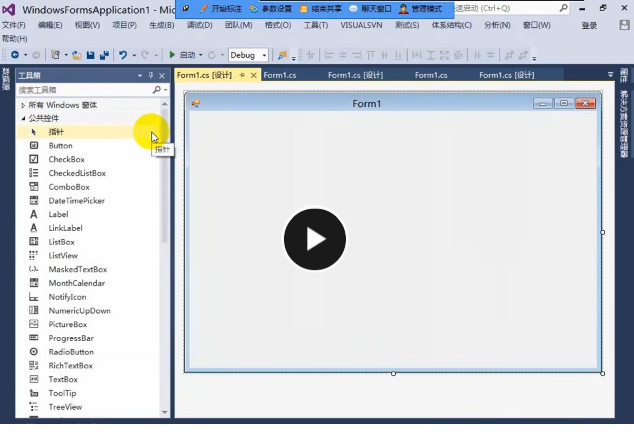Click the Form1 designer title bar
634x447 pixels.
tap(393, 103)
